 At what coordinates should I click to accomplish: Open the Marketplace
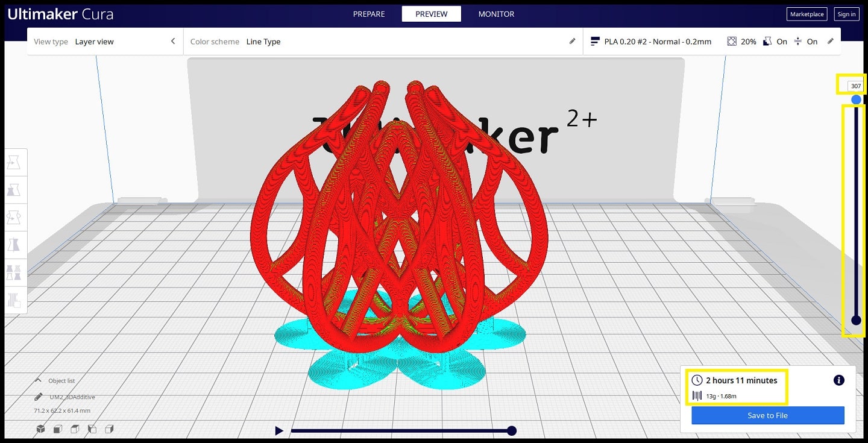coord(807,14)
